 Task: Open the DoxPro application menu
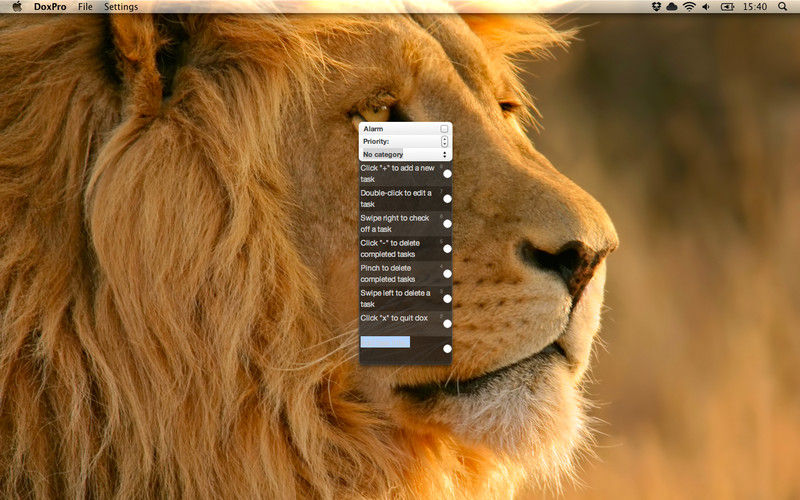[50, 7]
